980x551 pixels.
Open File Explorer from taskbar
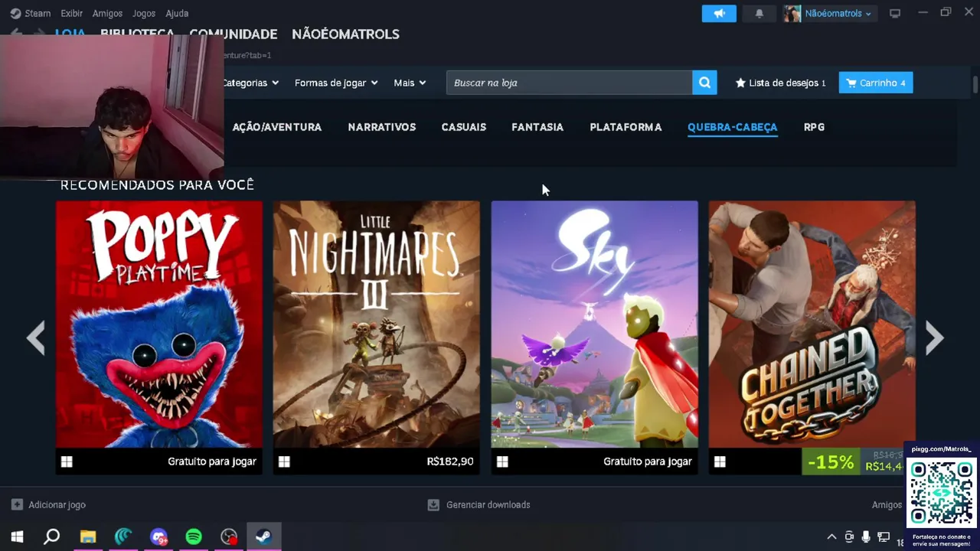[88, 537]
